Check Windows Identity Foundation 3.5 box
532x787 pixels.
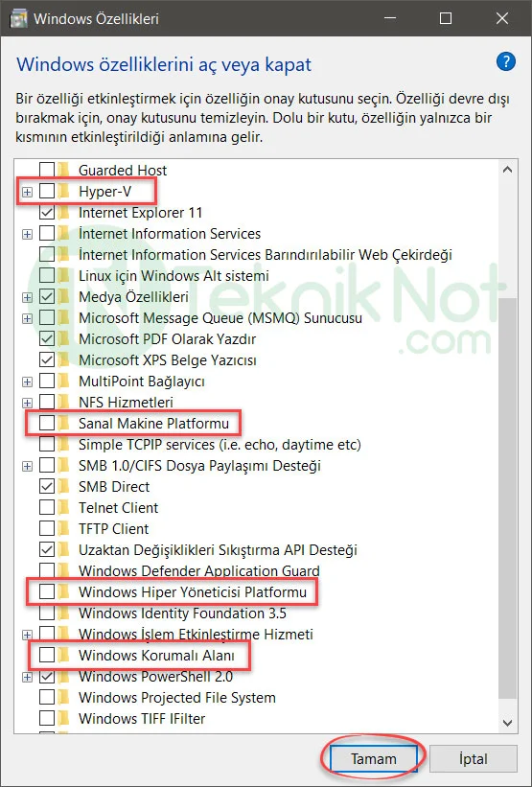tap(47, 613)
